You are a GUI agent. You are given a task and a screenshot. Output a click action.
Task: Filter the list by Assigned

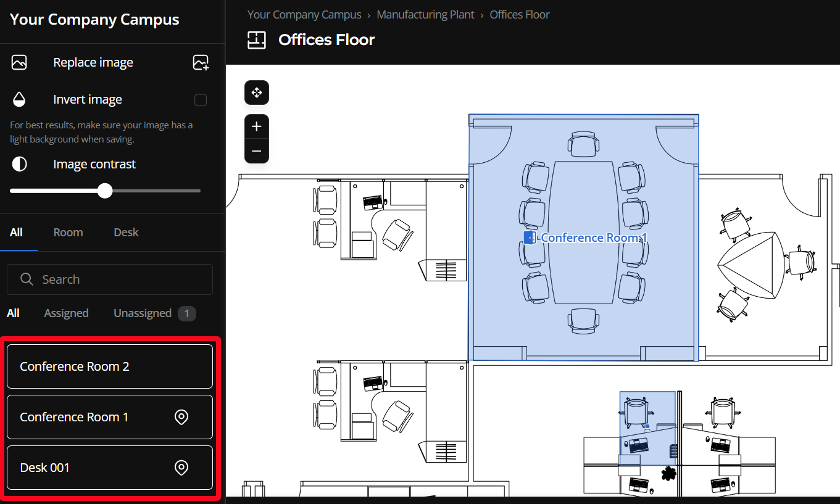[65, 313]
